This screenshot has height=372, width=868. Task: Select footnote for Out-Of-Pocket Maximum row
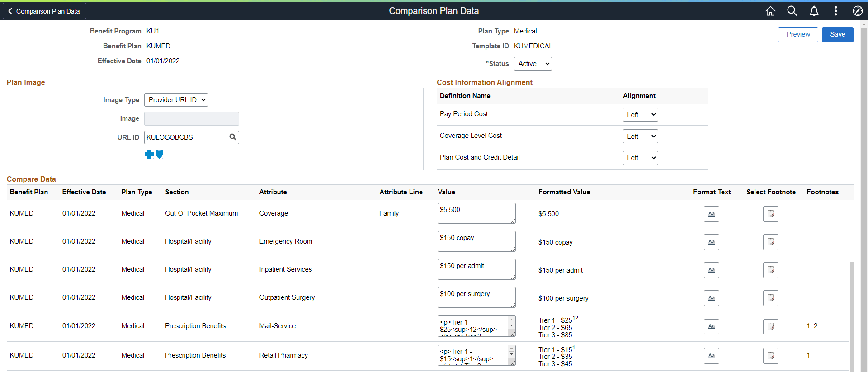770,214
